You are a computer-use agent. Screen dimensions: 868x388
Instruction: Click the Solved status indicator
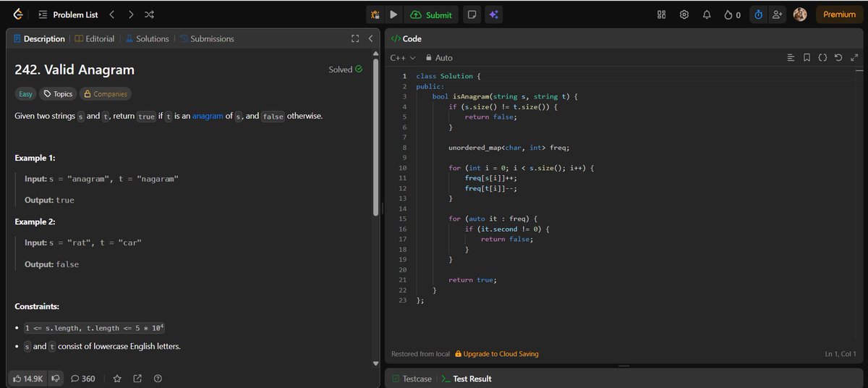pyautogui.click(x=346, y=69)
